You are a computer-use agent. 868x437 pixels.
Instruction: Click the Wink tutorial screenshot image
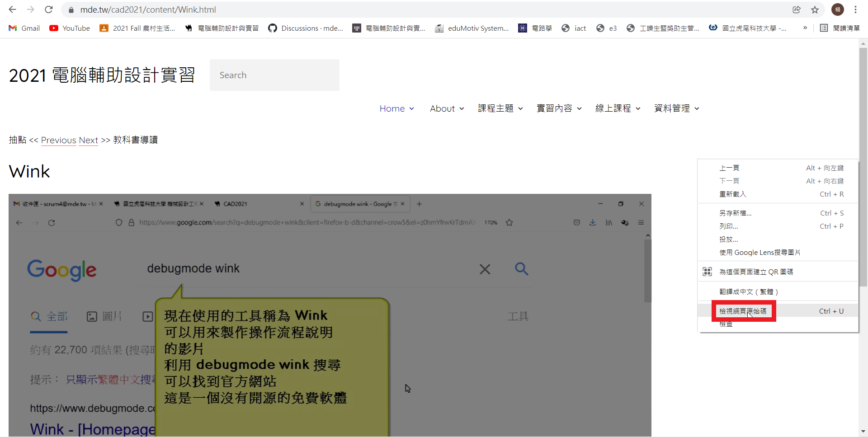(x=330, y=315)
